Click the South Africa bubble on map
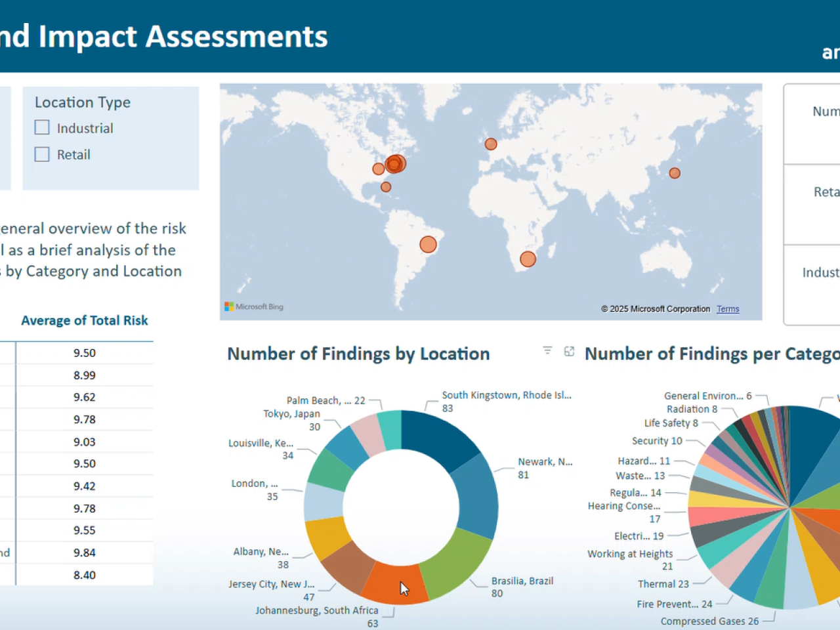The image size is (840, 630). tap(528, 259)
